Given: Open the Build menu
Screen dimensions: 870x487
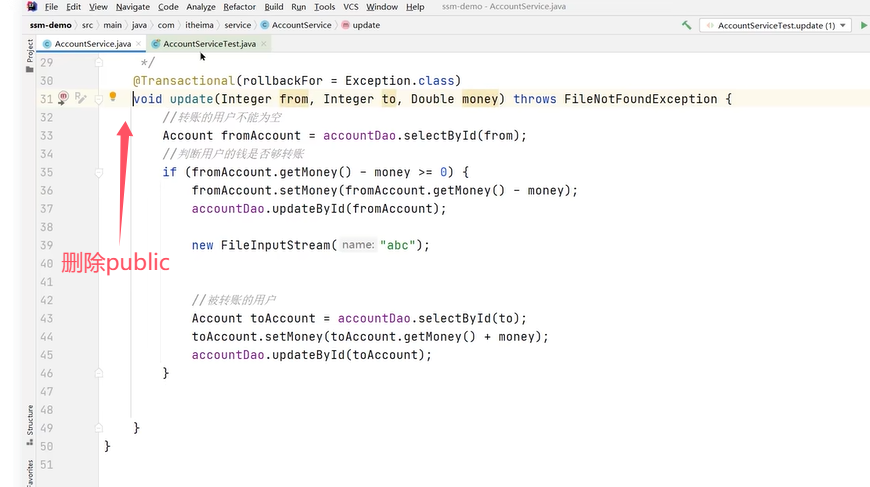Looking at the screenshot, I should click(274, 7).
